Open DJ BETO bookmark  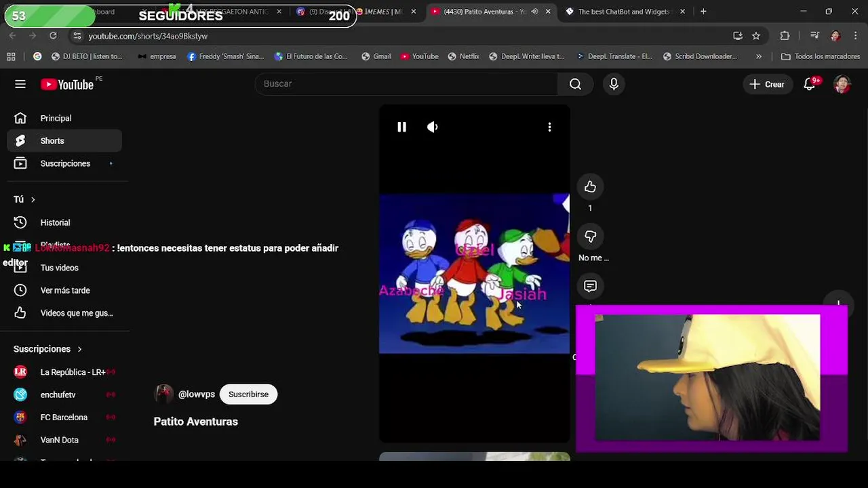click(87, 56)
